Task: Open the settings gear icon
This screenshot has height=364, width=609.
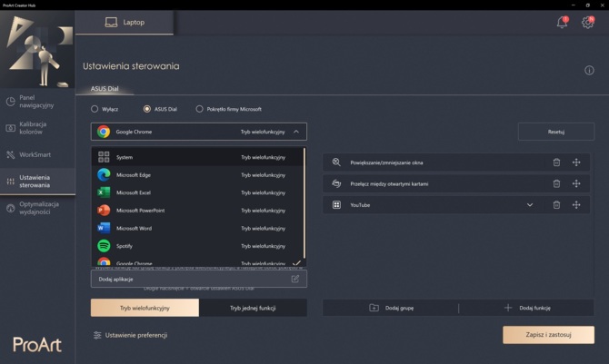Action: point(587,22)
